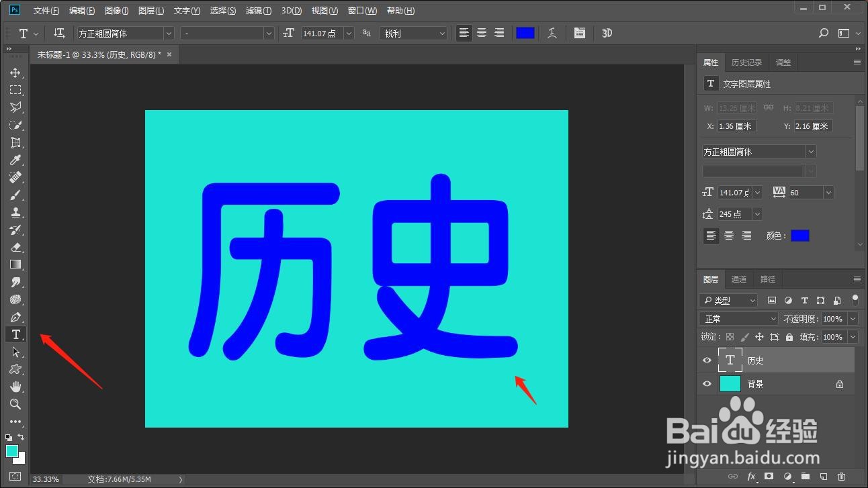Open the search icon in options bar
The width and height of the screenshot is (868, 488).
(x=824, y=33)
